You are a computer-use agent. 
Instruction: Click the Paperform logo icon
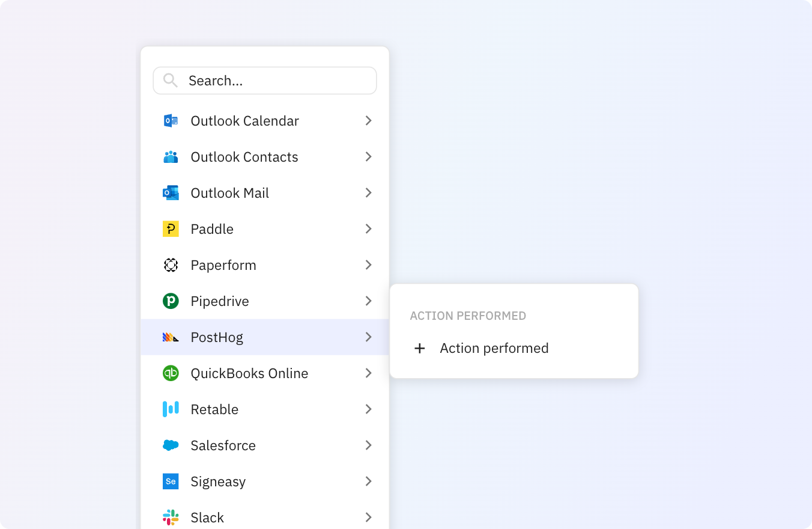click(x=171, y=265)
